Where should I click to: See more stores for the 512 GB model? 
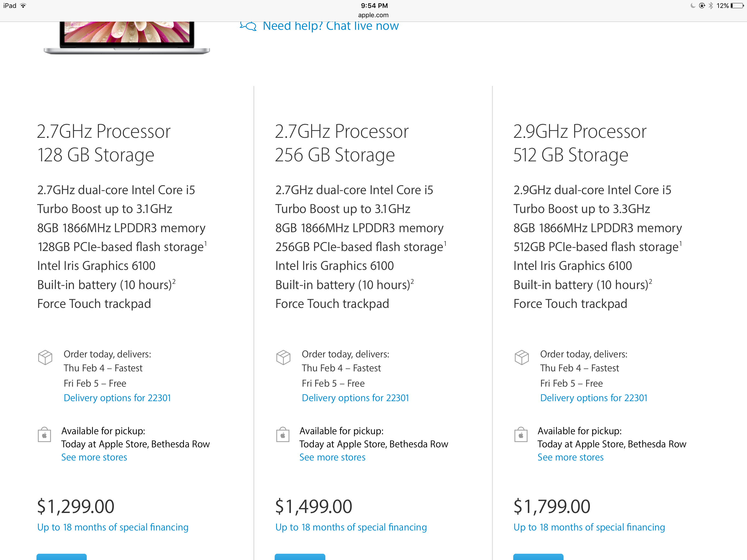pyautogui.click(x=570, y=457)
